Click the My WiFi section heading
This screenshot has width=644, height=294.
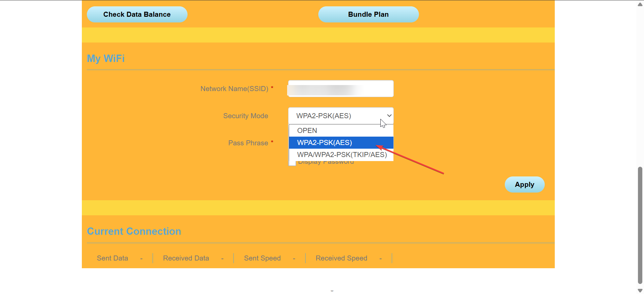tap(106, 59)
